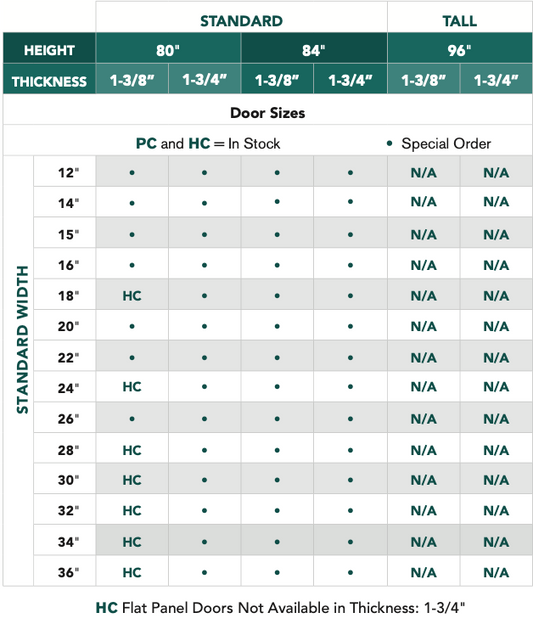Select the 20" width row label
This screenshot has width=533, height=624.
click(68, 326)
